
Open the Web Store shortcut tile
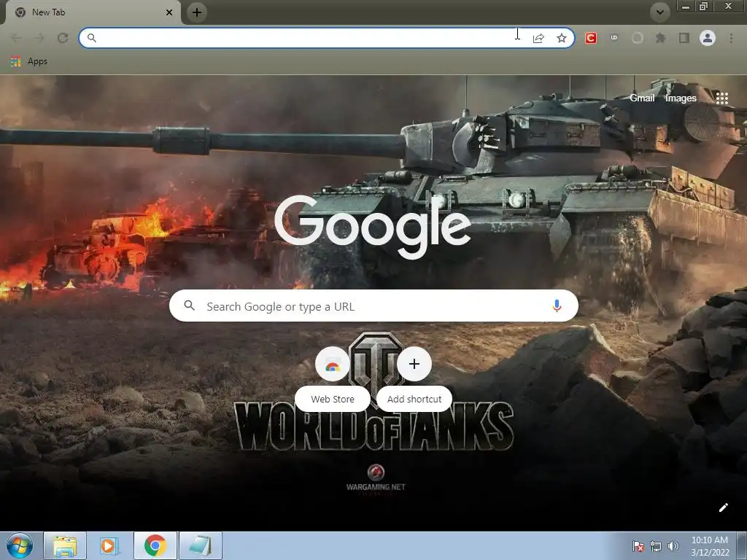point(333,378)
